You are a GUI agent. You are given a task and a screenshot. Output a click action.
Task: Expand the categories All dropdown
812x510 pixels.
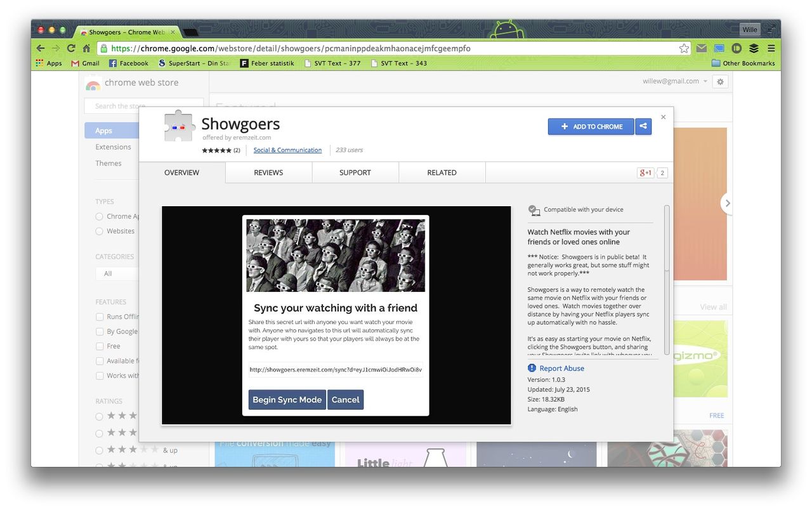(x=117, y=273)
